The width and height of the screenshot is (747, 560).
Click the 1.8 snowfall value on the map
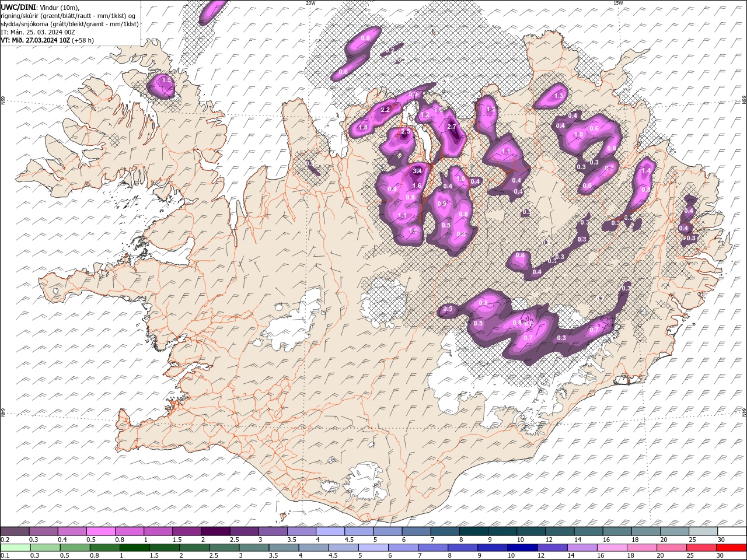[x=363, y=127]
